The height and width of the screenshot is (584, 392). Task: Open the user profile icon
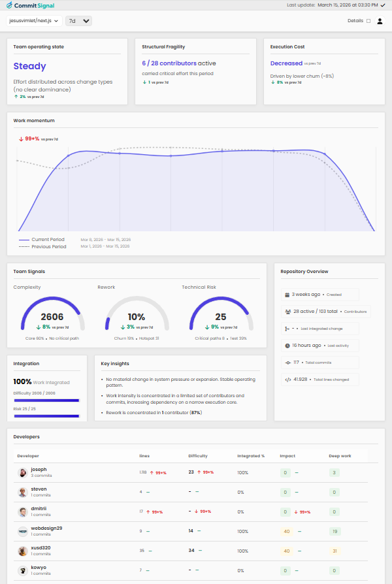tap(380, 21)
